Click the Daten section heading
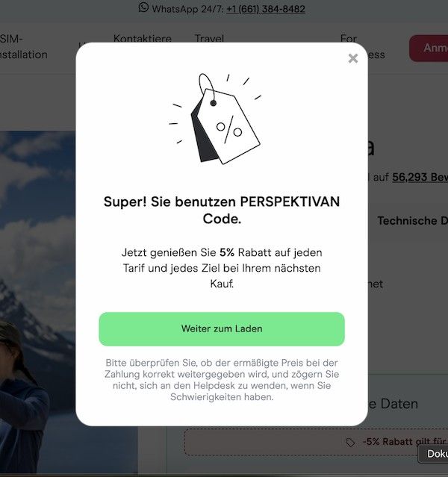 393,404
